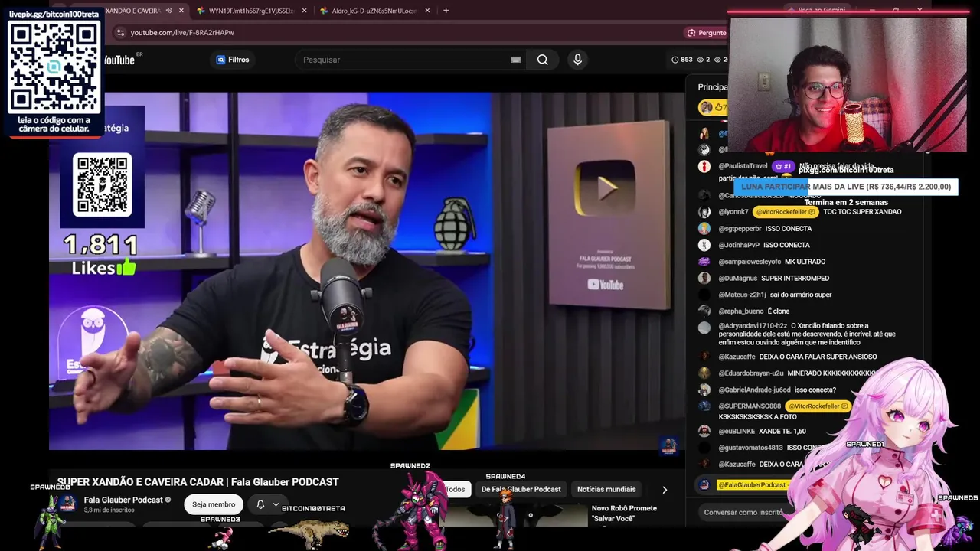Close the Aidro_kG-D-uZN8sSNmULocs tab
980x551 pixels.
pos(427,11)
